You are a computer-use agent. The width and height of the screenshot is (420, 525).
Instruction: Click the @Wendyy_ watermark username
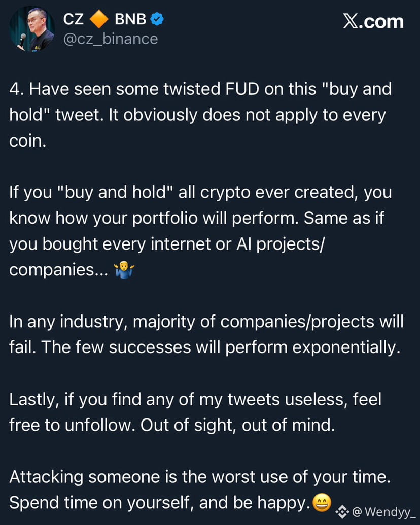[384, 511]
